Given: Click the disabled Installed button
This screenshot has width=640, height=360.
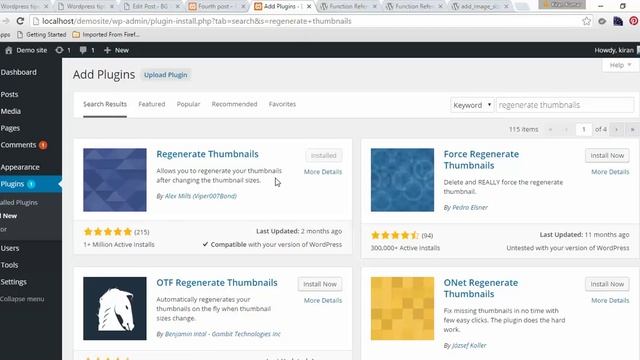Looking at the screenshot, I should point(323,156).
